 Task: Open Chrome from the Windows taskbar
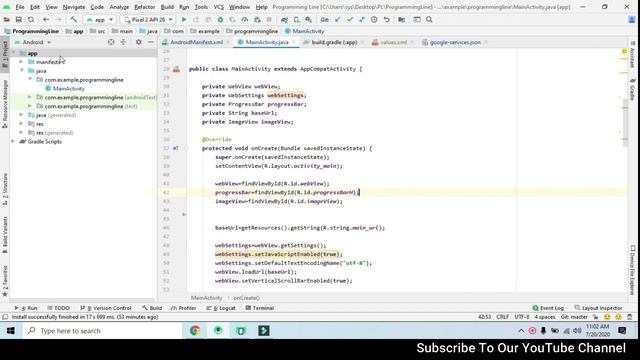click(195, 331)
